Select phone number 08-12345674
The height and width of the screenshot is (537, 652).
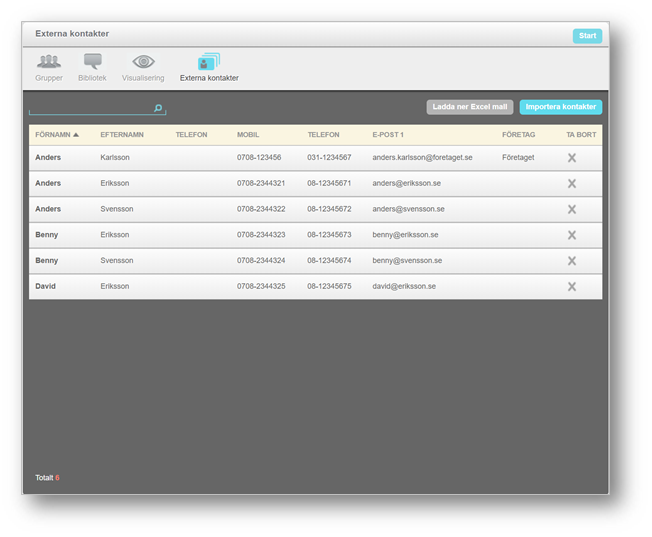click(x=329, y=261)
